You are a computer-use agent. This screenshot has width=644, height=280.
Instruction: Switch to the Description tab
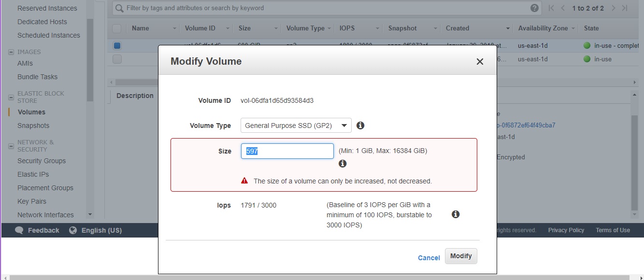pos(134,96)
